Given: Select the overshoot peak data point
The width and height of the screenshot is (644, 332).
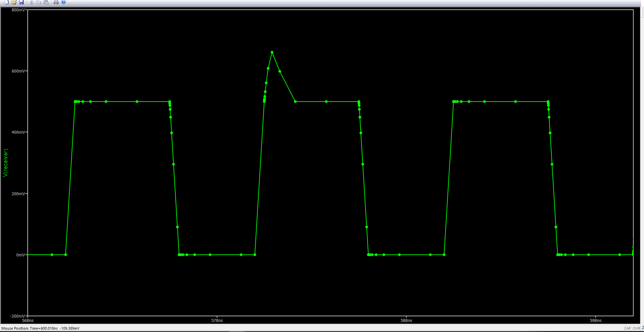Looking at the screenshot, I should (x=272, y=52).
